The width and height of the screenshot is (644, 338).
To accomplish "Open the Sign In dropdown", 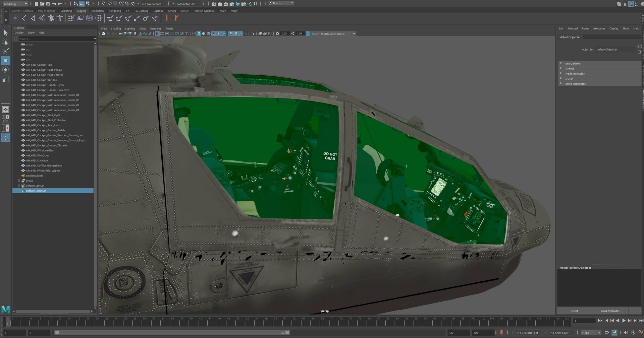I will [281, 3].
